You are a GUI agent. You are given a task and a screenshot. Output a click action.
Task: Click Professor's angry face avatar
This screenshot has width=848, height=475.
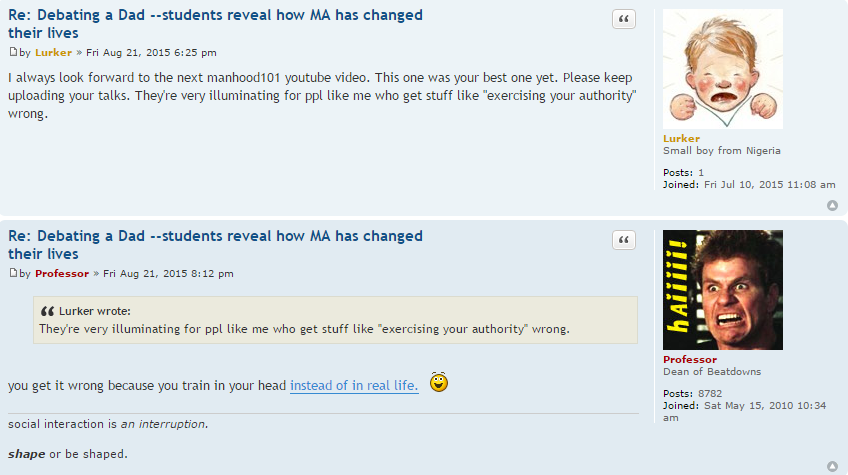click(723, 289)
